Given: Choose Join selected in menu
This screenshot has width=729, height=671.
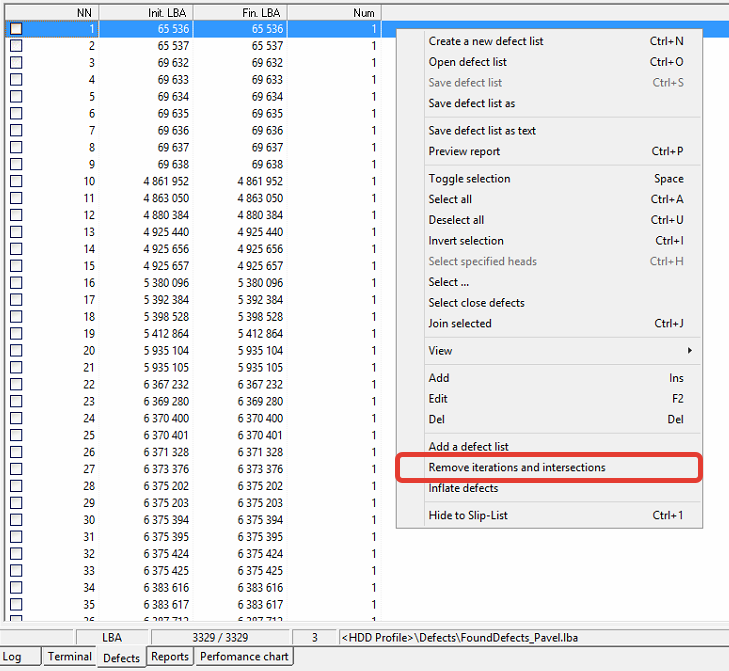Looking at the screenshot, I should click(x=460, y=323).
